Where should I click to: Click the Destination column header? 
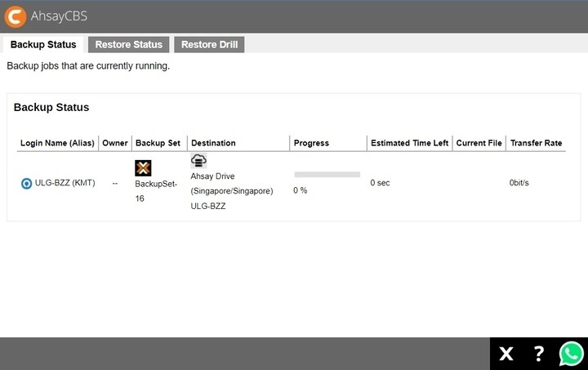click(x=213, y=143)
